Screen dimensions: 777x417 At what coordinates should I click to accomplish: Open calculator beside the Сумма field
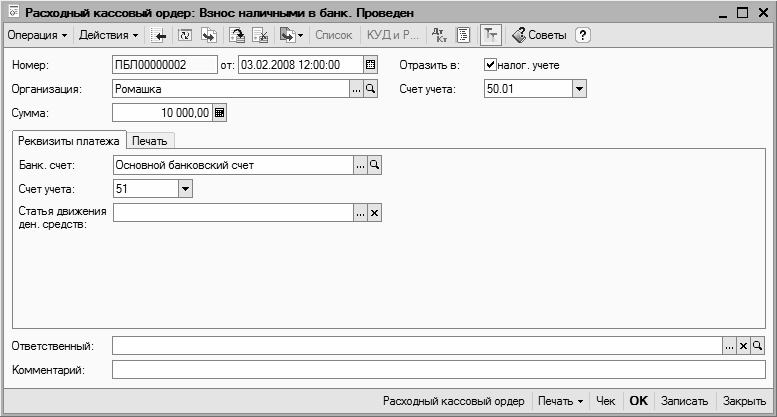[220, 113]
